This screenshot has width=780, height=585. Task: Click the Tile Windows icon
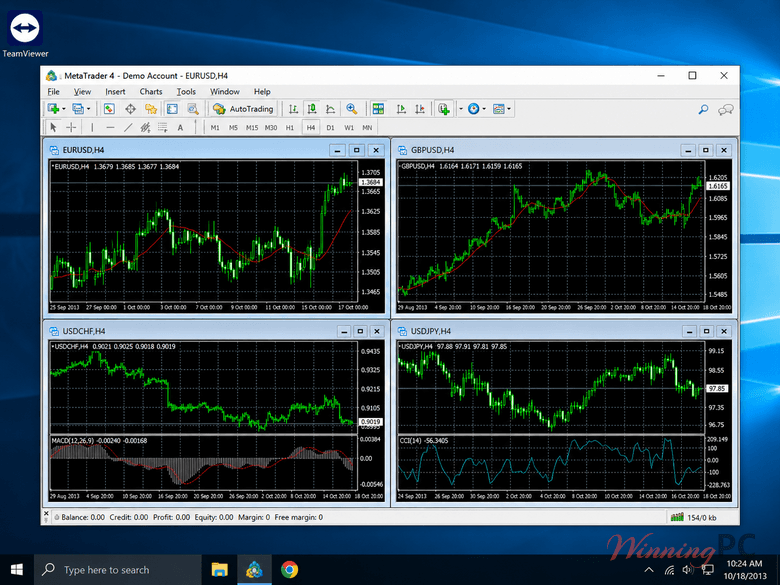pyautogui.click(x=379, y=108)
